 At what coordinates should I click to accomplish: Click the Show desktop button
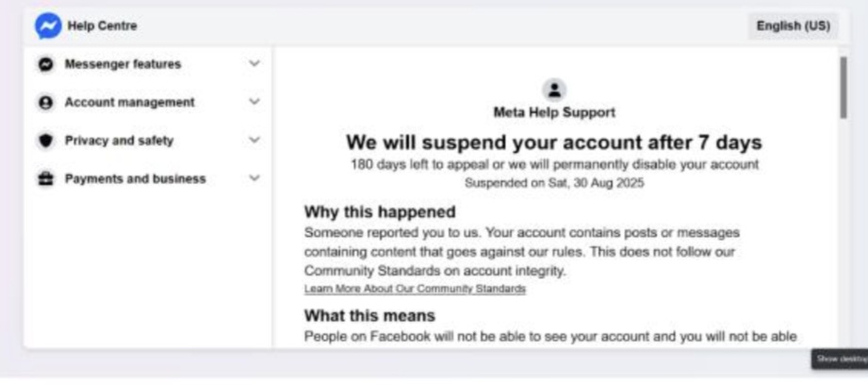[841, 359]
